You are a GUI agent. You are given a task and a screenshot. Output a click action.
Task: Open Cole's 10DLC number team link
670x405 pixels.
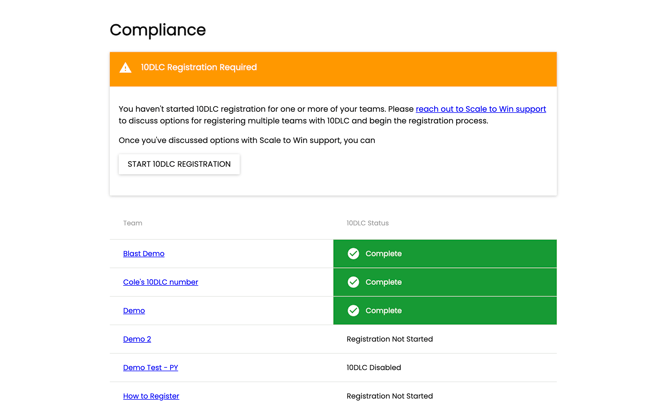(161, 282)
